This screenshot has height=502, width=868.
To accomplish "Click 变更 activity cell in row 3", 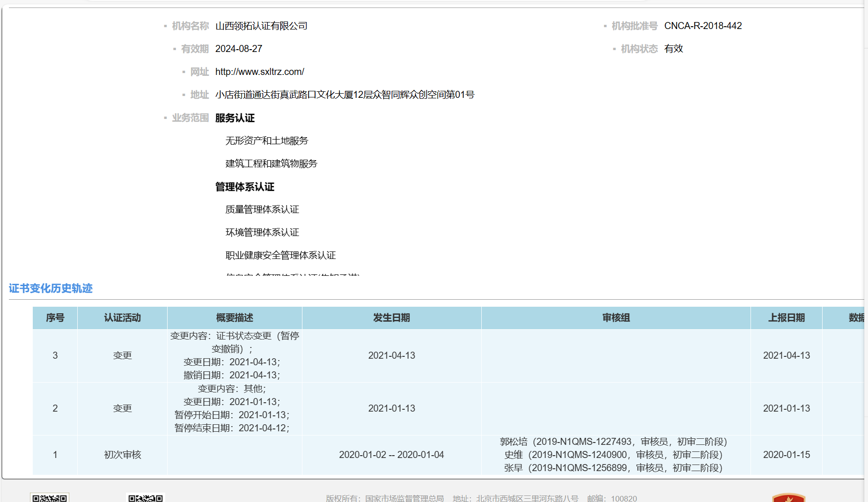I will (122, 355).
